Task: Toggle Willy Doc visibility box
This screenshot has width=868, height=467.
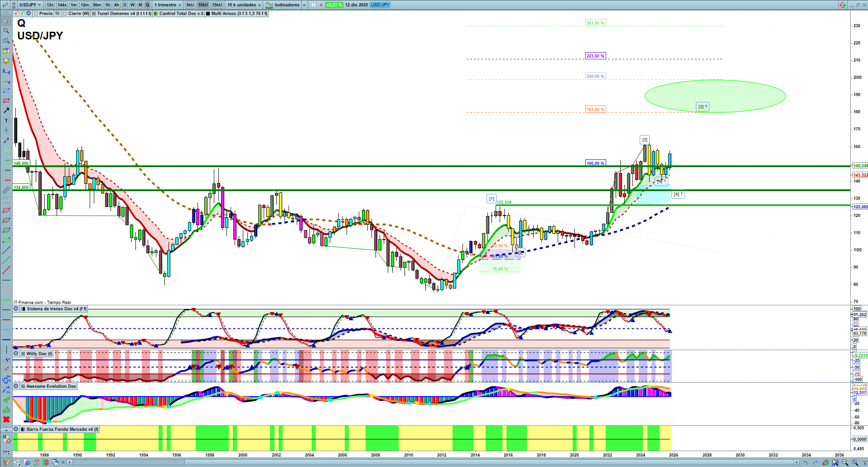Action: 23,354
